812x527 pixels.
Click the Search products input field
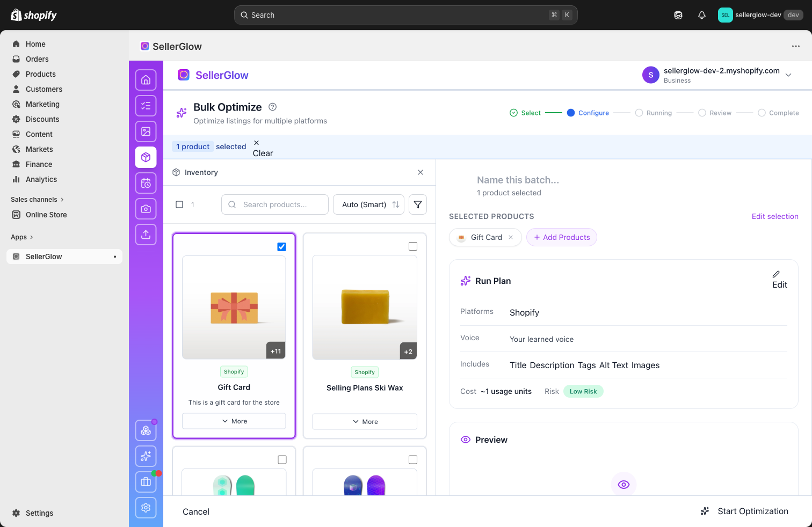275,204
